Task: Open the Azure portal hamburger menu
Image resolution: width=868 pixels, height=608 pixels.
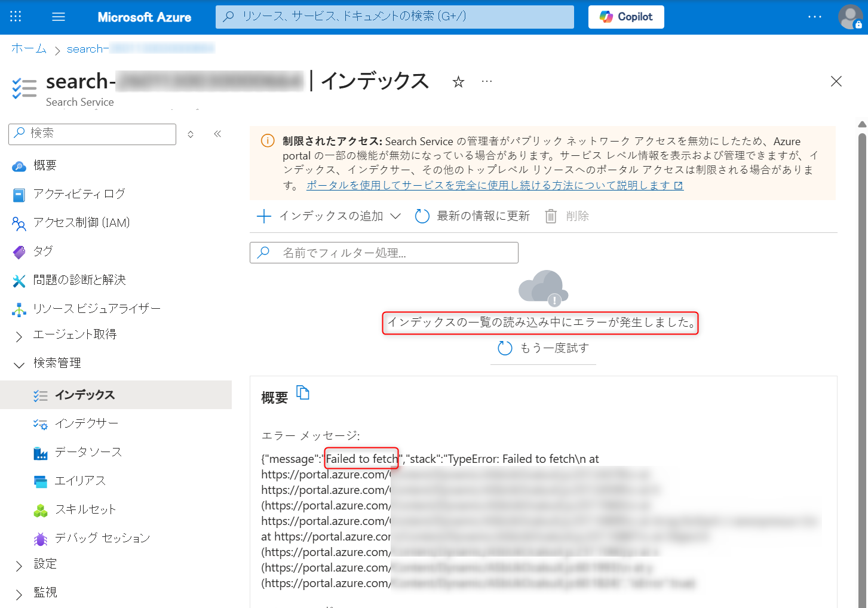Action: pos(58,17)
